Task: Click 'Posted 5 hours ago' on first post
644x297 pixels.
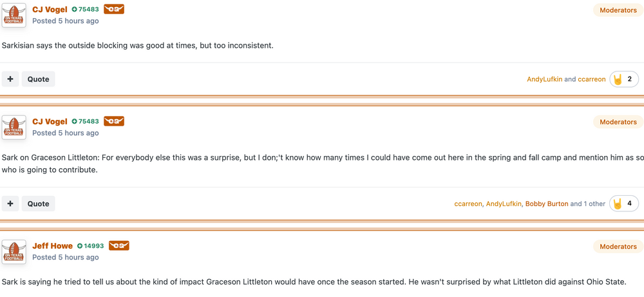Action: (x=65, y=21)
